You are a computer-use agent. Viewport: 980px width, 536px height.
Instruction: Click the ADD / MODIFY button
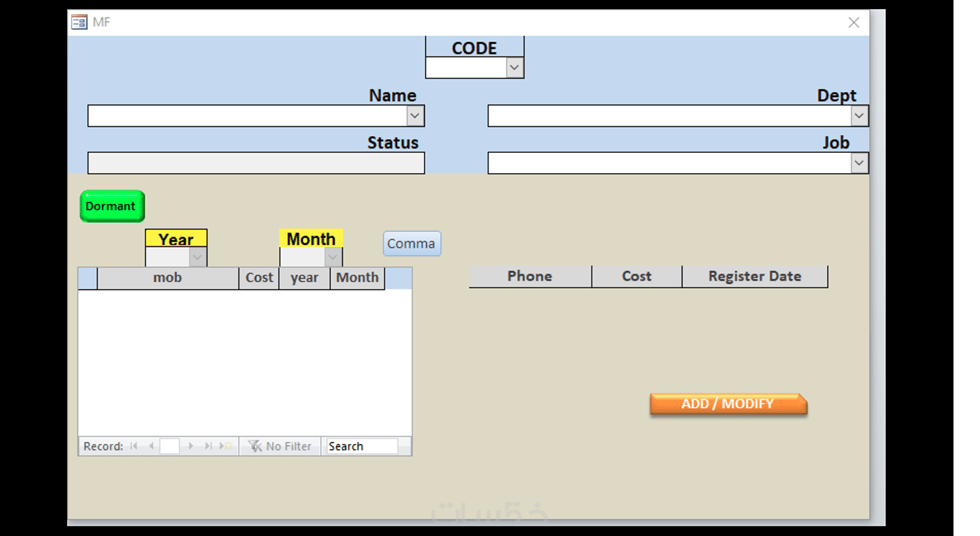tap(728, 404)
